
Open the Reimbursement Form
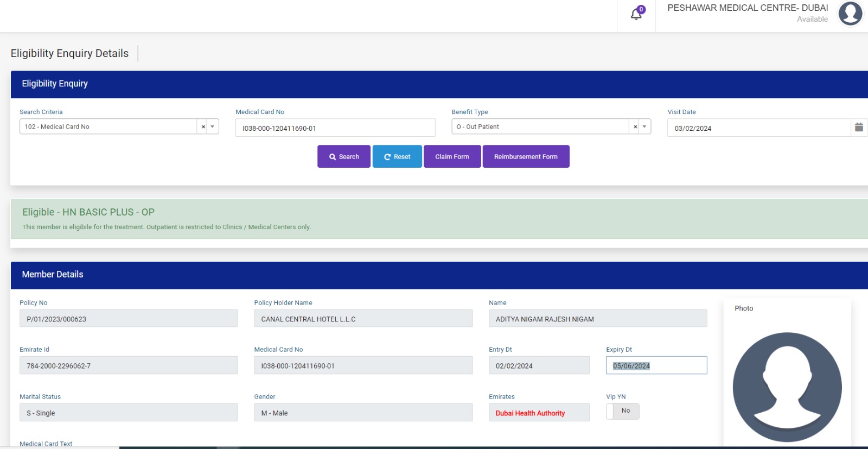coord(526,156)
